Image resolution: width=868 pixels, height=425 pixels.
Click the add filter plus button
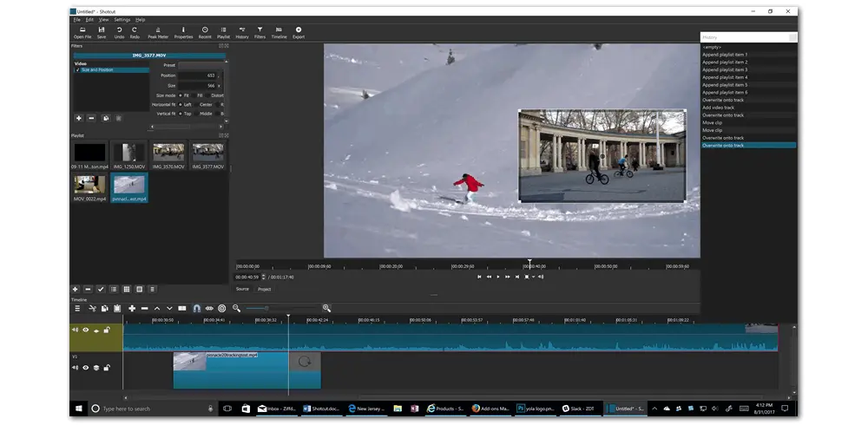click(78, 117)
